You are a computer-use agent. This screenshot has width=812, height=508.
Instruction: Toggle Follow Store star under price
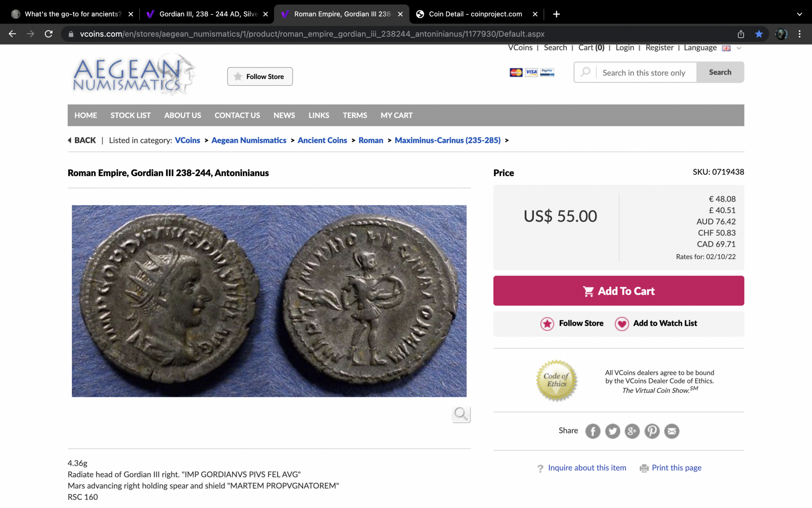pyautogui.click(x=547, y=323)
